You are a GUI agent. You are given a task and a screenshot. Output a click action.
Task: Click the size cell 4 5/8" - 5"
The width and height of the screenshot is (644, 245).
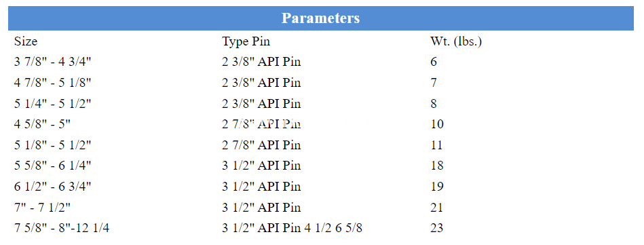(42, 124)
